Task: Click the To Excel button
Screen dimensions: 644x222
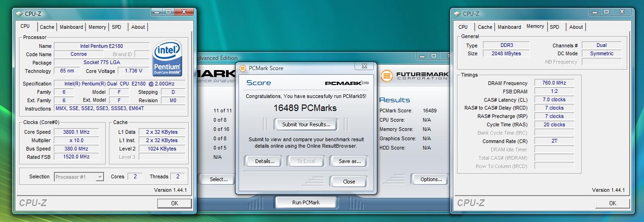Action: (306, 161)
